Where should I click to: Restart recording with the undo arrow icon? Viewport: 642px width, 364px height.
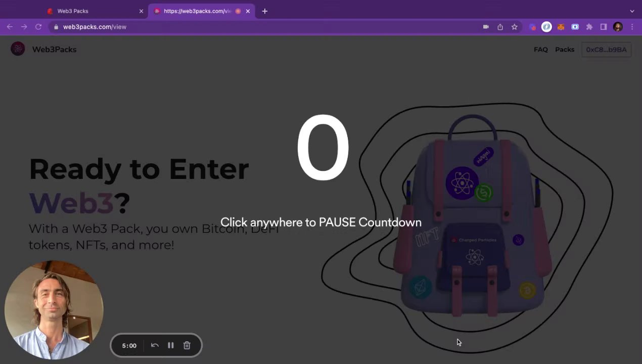tap(155, 346)
